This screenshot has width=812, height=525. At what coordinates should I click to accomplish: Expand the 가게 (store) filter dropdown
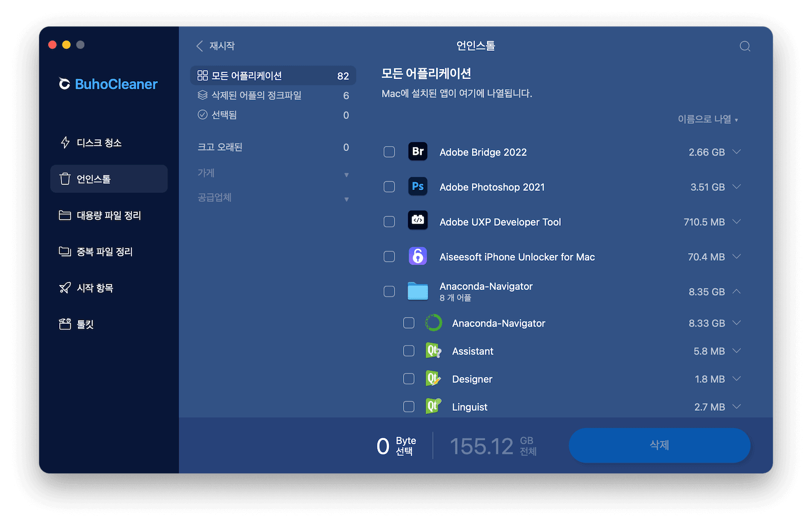347,174
